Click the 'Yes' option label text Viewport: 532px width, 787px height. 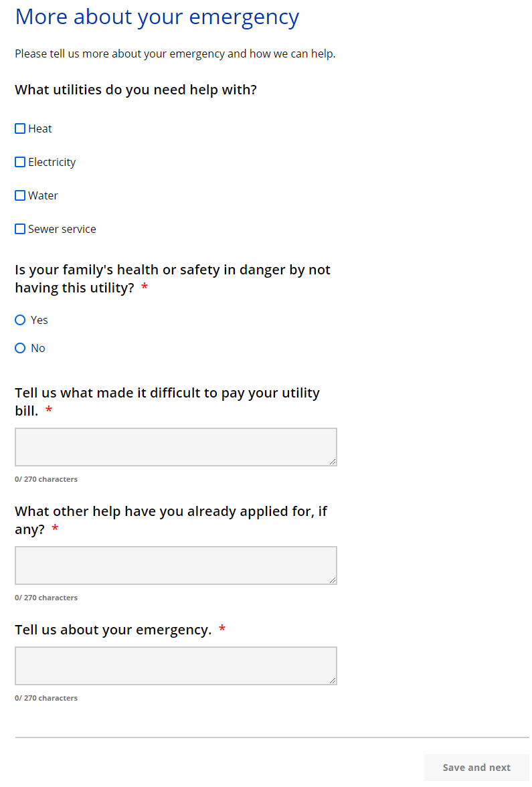point(39,320)
